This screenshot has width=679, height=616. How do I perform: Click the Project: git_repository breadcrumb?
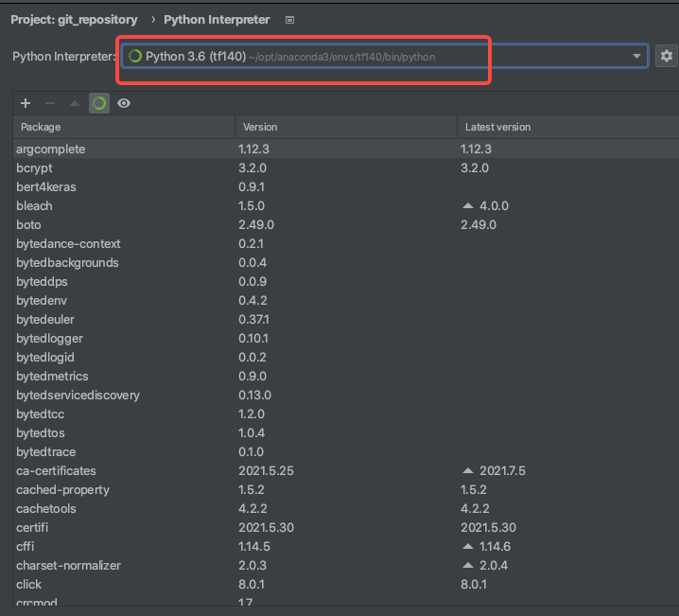pyautogui.click(x=74, y=19)
